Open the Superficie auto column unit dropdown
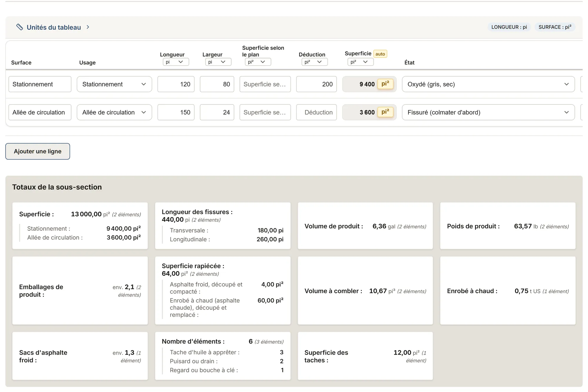 (360, 62)
